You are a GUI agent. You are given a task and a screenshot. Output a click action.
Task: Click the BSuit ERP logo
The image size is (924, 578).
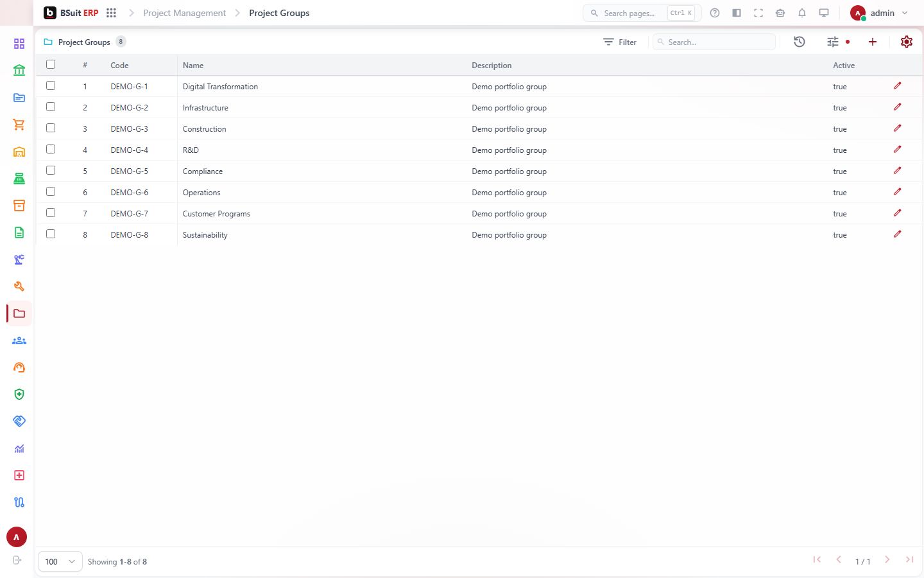[71, 13]
